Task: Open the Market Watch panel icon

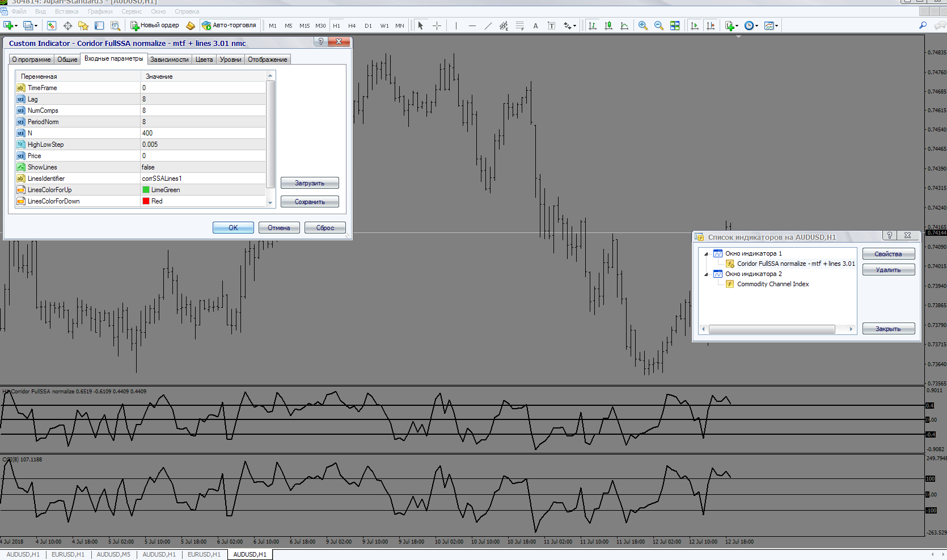Action: [x=52, y=26]
